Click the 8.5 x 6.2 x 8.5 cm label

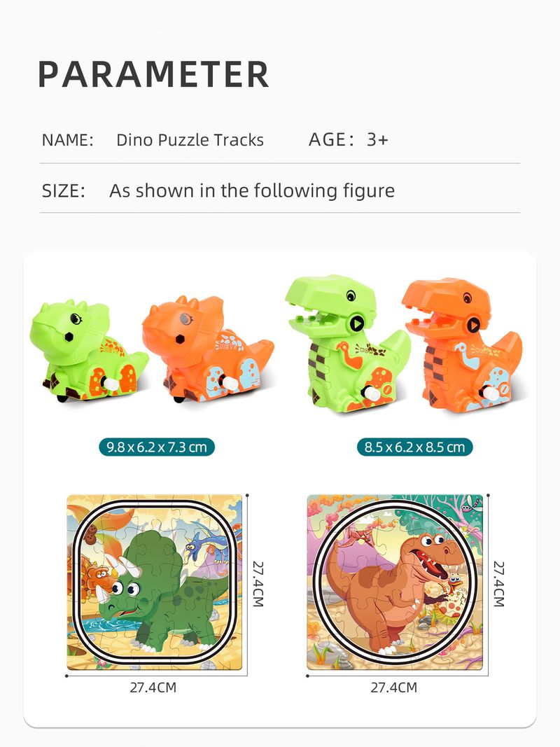(x=415, y=447)
